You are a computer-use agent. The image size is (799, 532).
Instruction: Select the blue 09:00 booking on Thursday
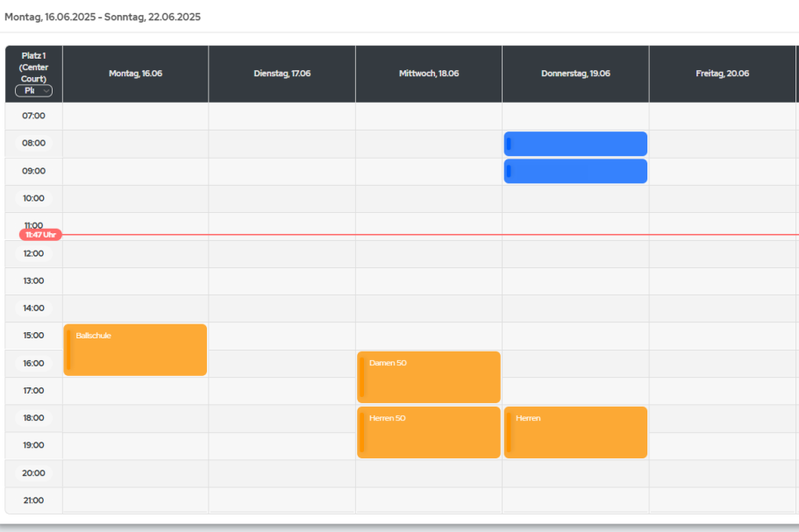pyautogui.click(x=575, y=171)
